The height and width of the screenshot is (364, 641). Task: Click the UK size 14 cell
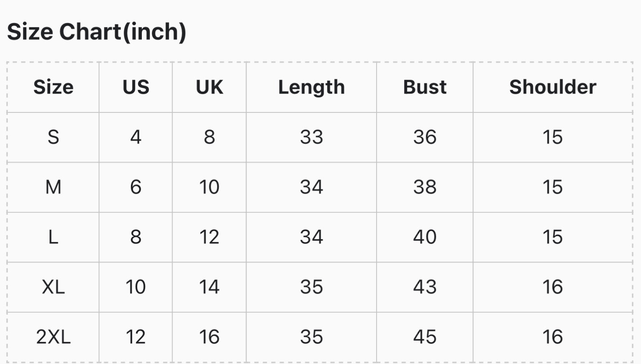click(x=209, y=287)
